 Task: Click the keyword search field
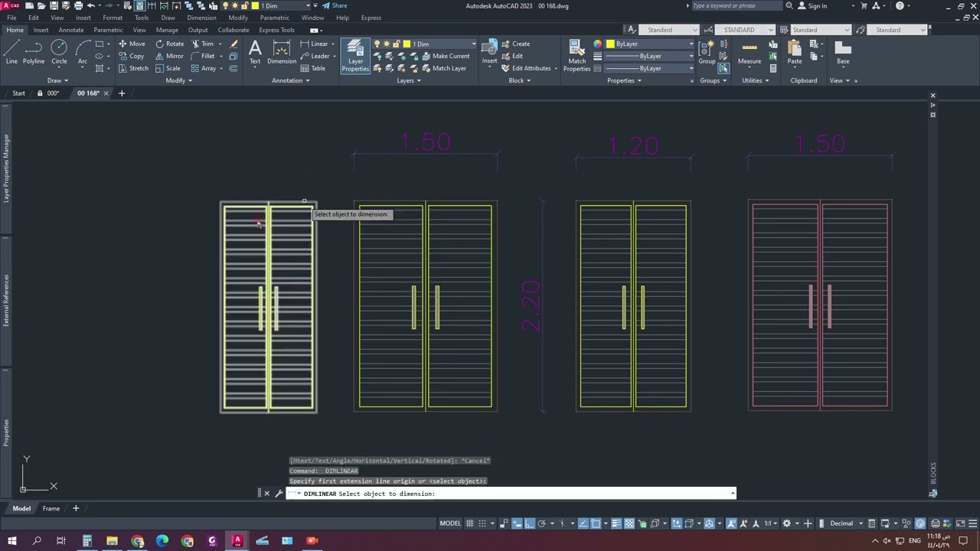click(737, 6)
